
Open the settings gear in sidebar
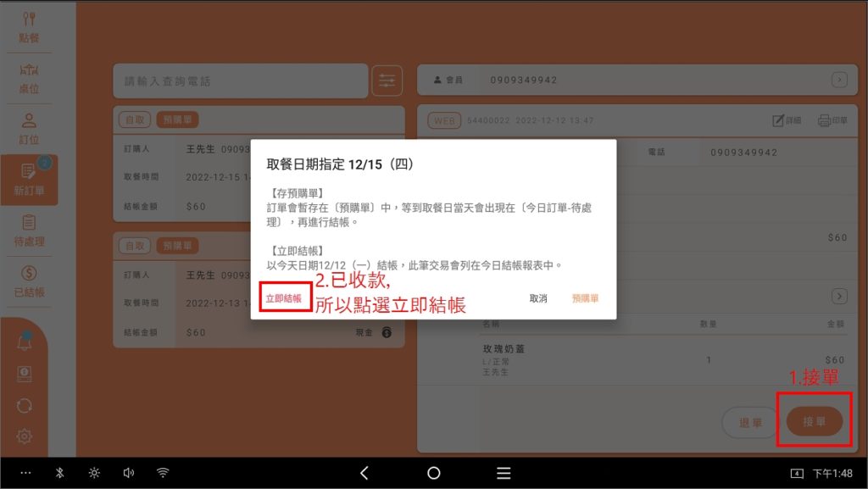25,436
